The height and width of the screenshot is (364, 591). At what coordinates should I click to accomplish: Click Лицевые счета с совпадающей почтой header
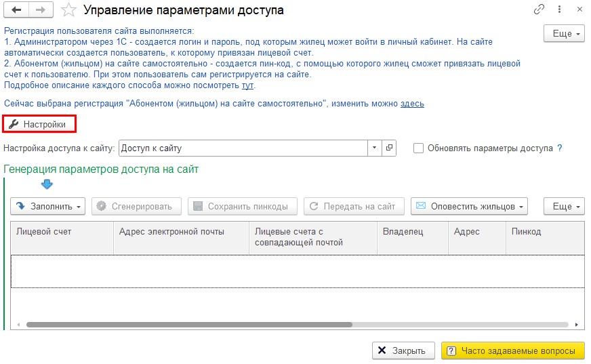point(313,238)
